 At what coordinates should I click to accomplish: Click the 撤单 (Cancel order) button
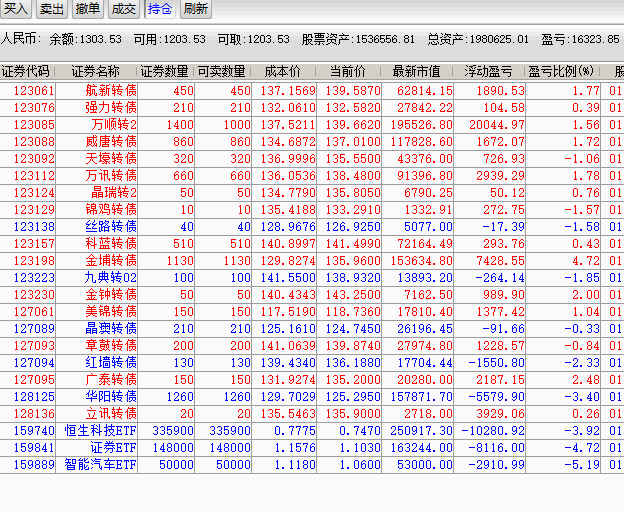(88, 8)
